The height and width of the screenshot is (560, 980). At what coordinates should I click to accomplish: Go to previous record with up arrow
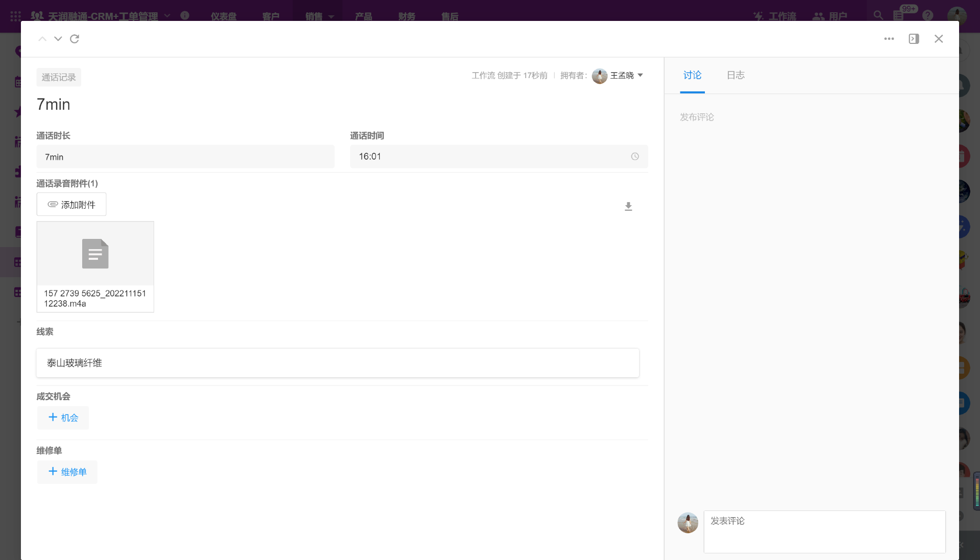coord(42,39)
